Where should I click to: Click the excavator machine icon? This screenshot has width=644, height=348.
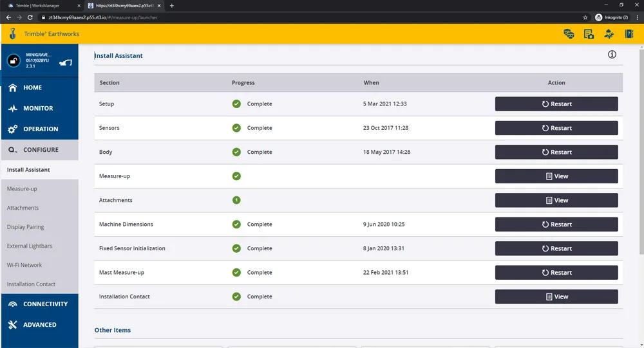pyautogui.click(x=66, y=62)
